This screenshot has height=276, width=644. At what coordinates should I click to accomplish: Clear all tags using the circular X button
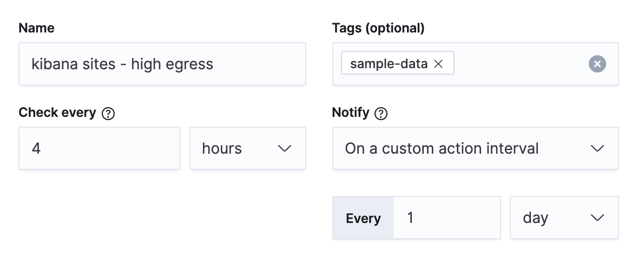[597, 64]
